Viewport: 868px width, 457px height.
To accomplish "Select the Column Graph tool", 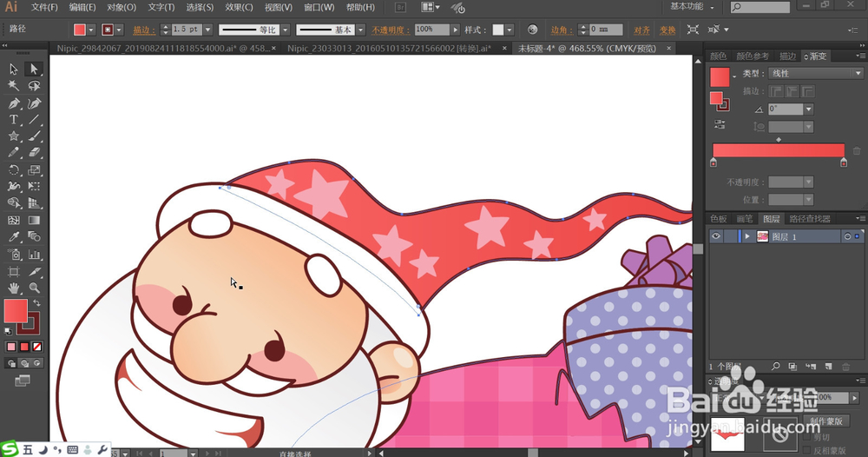I will coord(34,255).
